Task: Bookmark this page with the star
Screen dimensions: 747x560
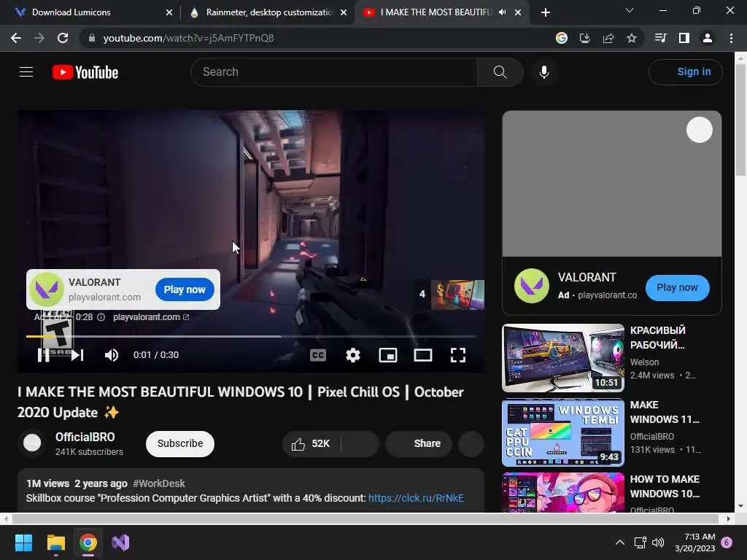Action: point(632,38)
